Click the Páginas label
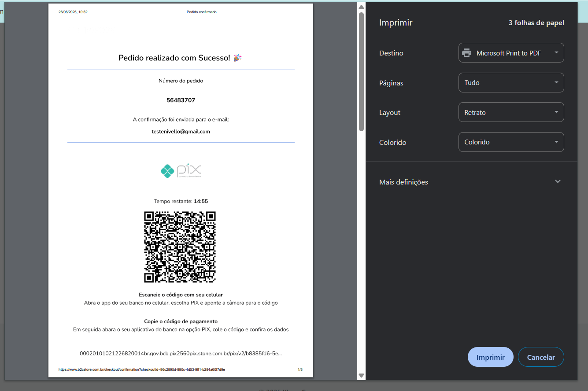 pyautogui.click(x=391, y=83)
